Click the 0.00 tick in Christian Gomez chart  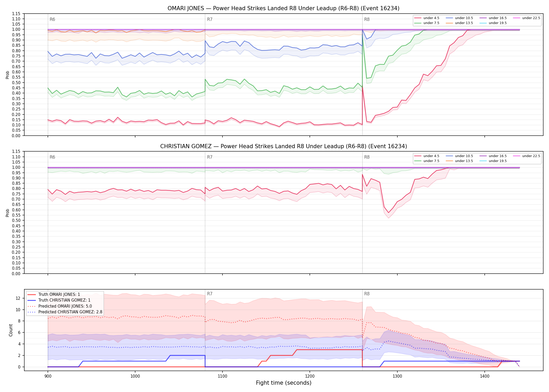click(16, 274)
